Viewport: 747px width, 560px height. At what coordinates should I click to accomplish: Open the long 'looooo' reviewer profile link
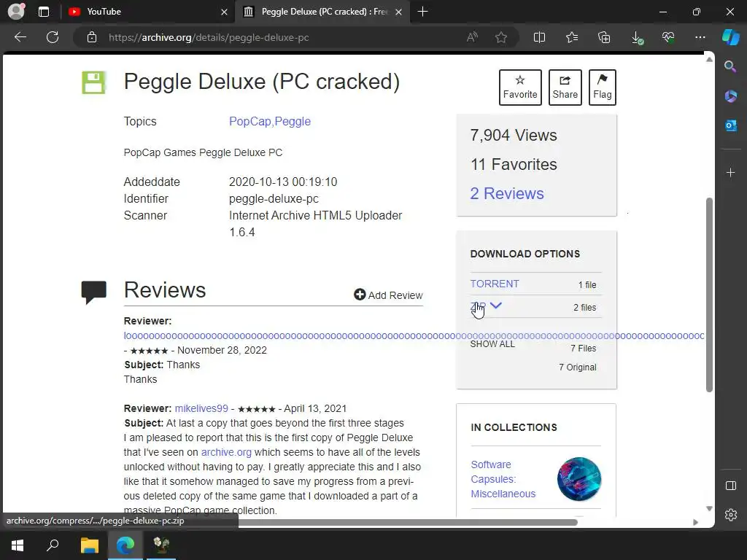coord(414,335)
